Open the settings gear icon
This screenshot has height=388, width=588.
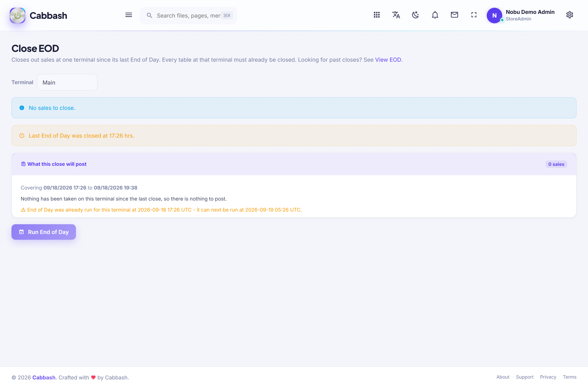(x=569, y=15)
